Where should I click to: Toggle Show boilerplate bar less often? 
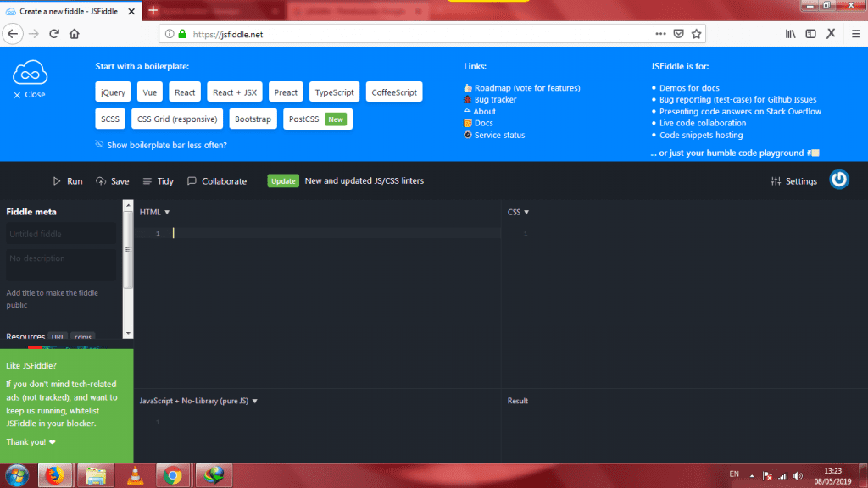tap(161, 145)
